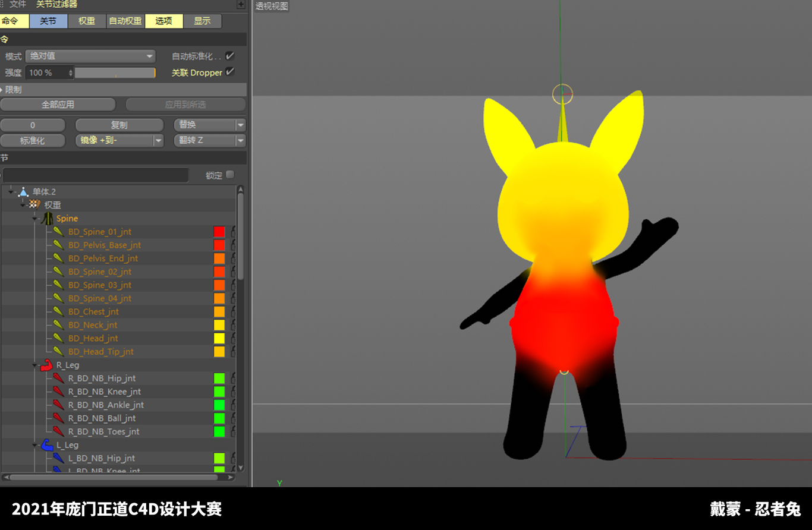Screen dimensions: 812x530
Task: Click the BD_Neck_jnt yellow color swatch
Action: pos(219,325)
